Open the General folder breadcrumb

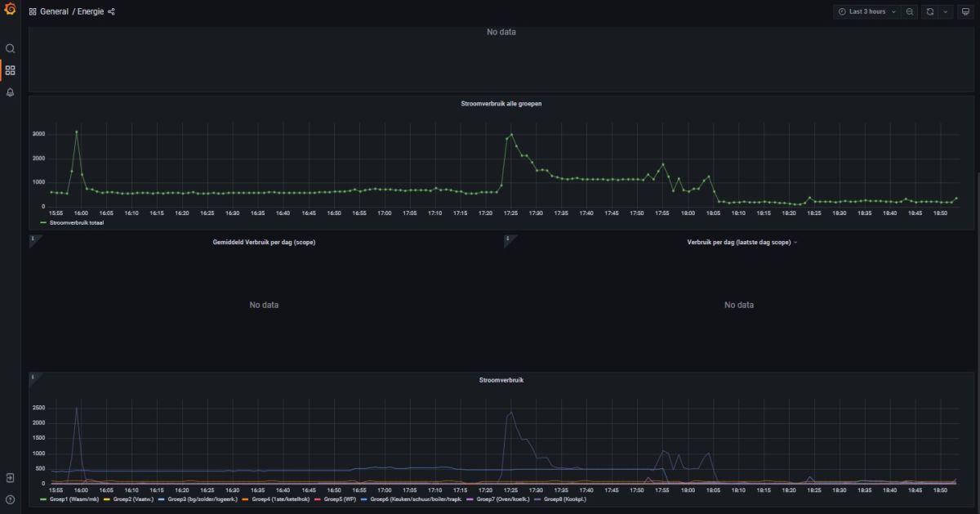54,11
